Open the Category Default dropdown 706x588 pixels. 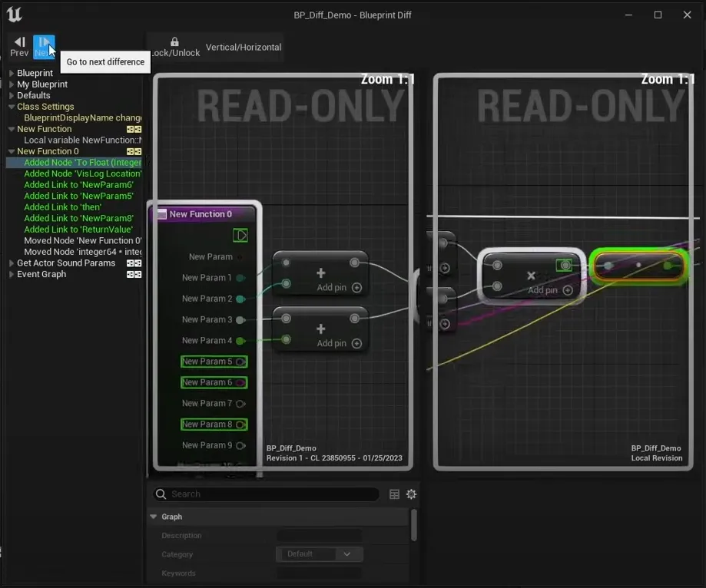320,554
